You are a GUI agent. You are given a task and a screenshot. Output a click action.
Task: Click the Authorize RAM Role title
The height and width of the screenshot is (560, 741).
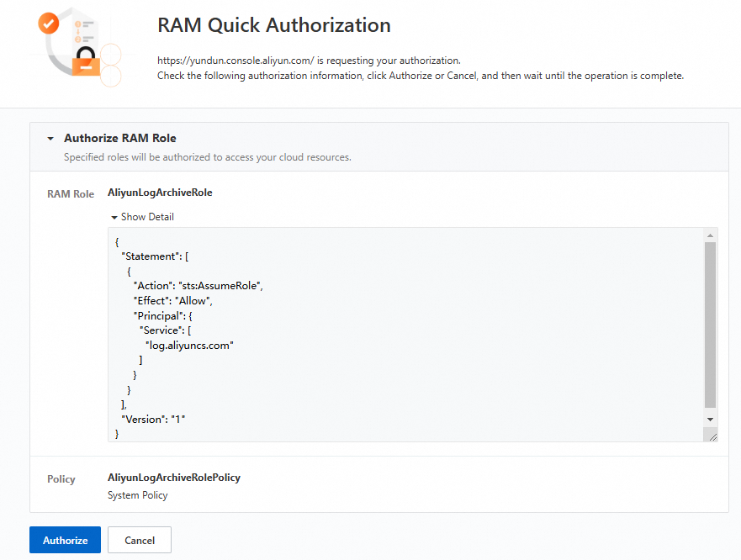click(x=120, y=138)
